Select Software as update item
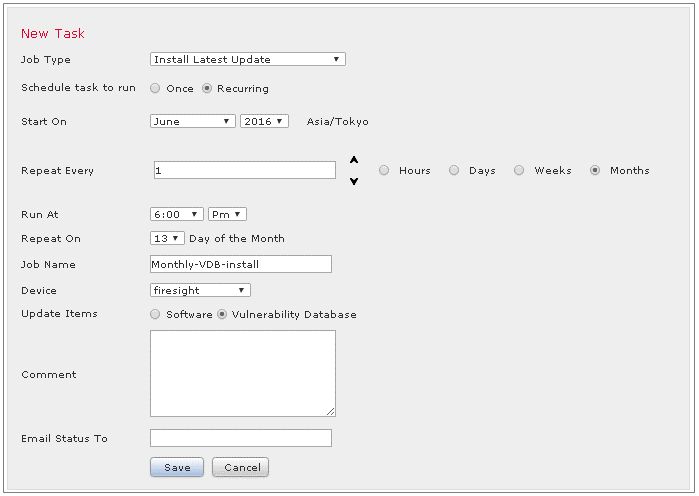 tap(155, 314)
